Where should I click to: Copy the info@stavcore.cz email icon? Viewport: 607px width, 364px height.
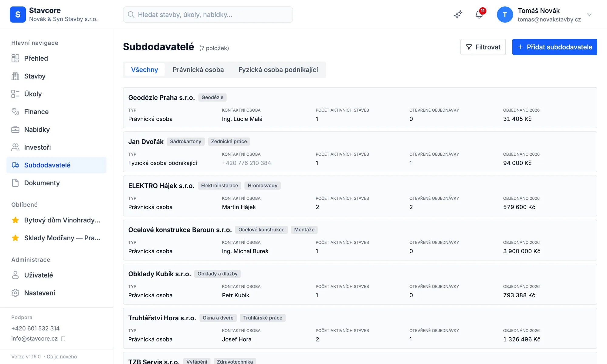(63, 339)
